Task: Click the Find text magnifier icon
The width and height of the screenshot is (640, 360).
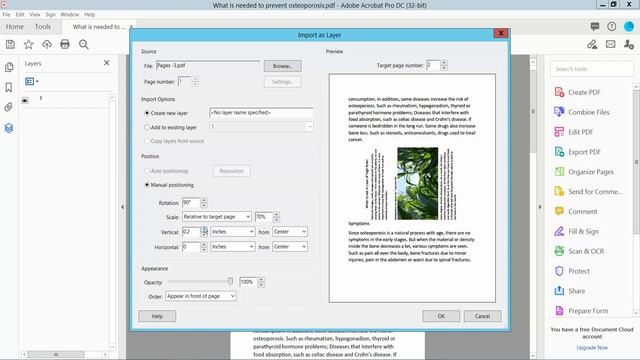Action: 84,44
